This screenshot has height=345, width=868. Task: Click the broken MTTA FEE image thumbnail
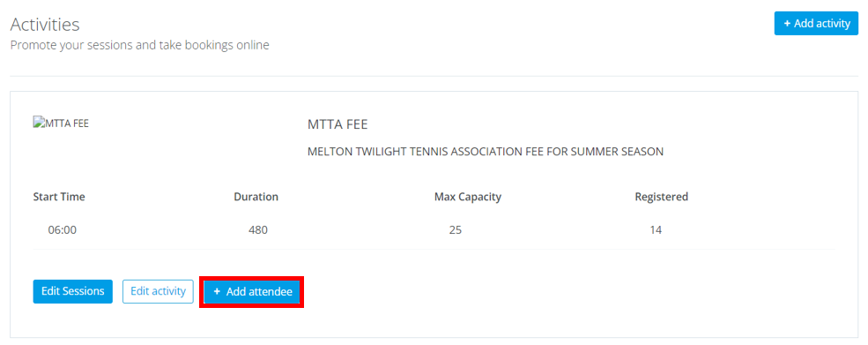(61, 124)
